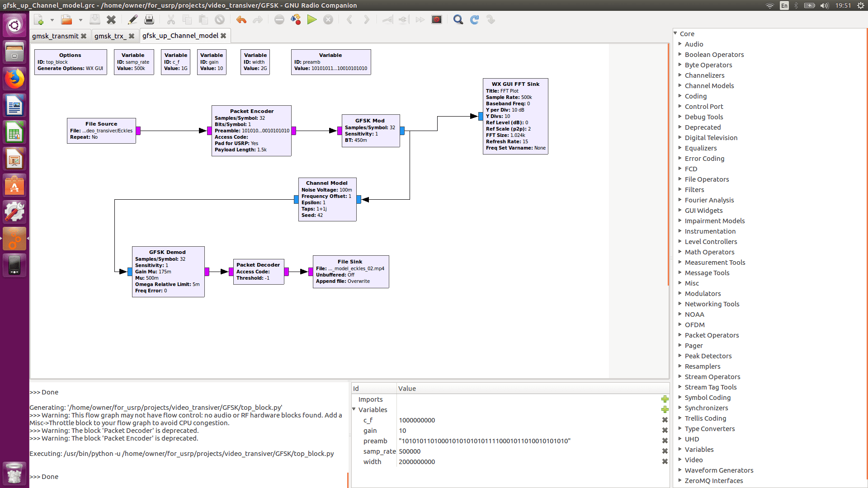Open Firefox from the Ubuntu dock
The width and height of the screenshot is (868, 488).
click(14, 79)
